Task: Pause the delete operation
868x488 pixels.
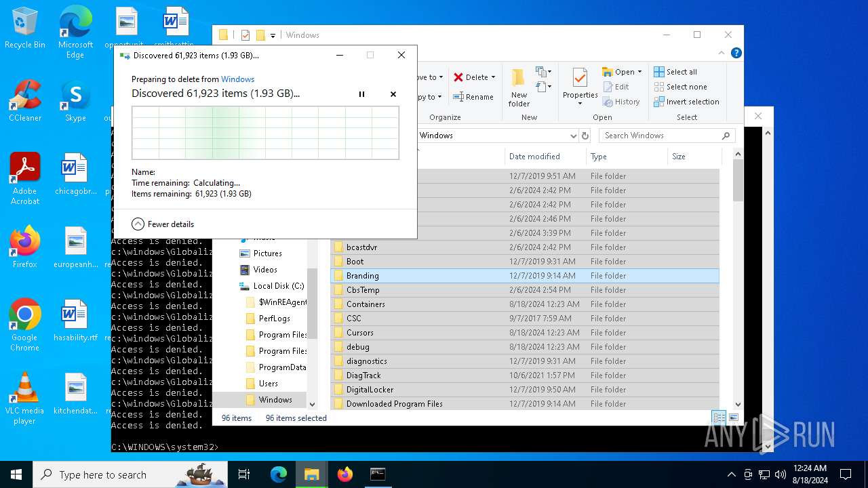Action: (361, 94)
